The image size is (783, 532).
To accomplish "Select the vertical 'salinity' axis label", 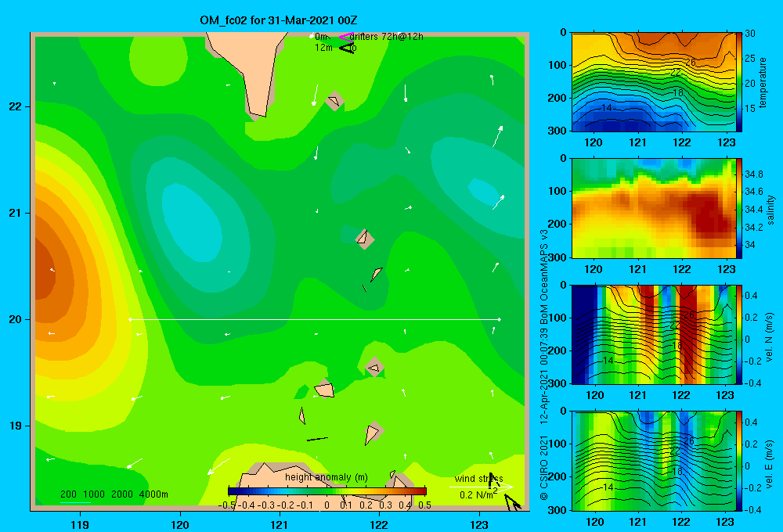I will coord(770,210).
